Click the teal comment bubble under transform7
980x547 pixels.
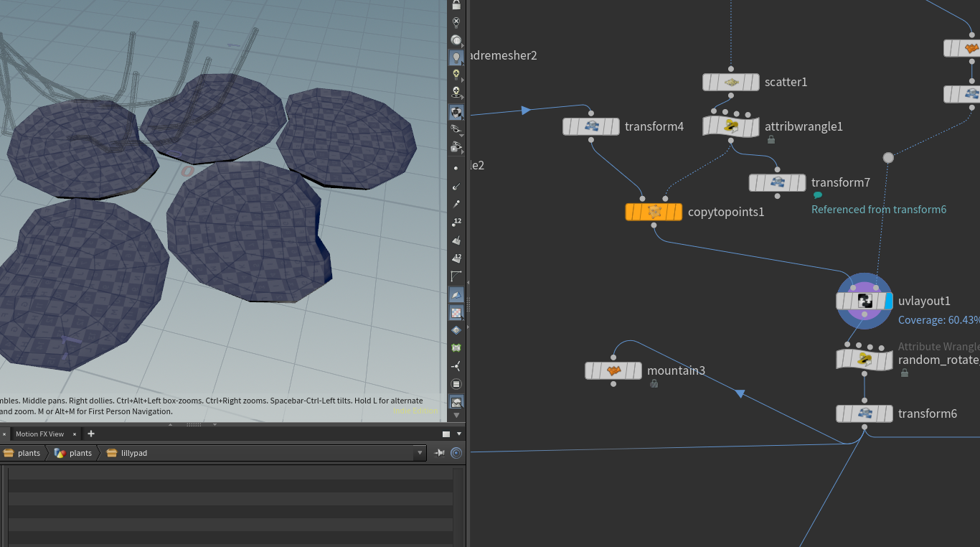click(817, 195)
